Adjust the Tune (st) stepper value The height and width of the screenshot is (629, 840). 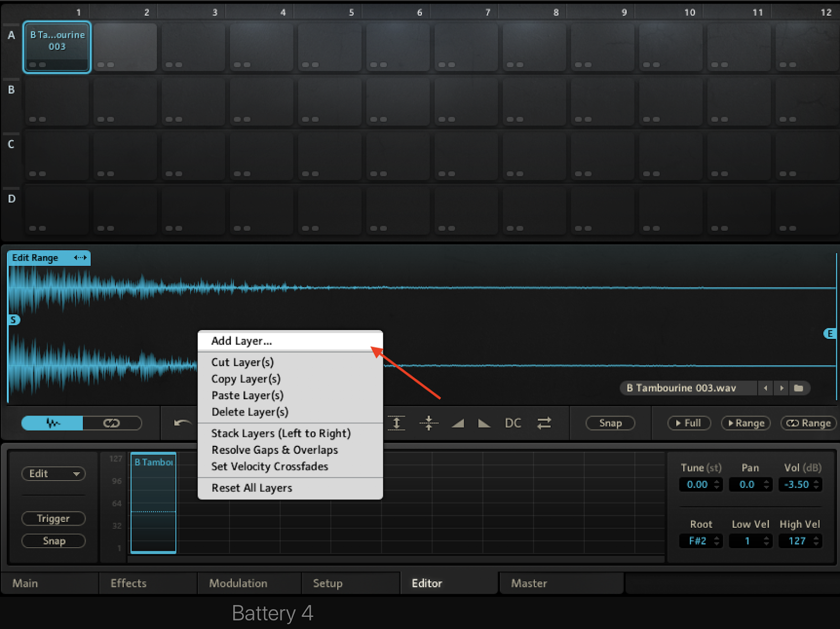pos(701,485)
